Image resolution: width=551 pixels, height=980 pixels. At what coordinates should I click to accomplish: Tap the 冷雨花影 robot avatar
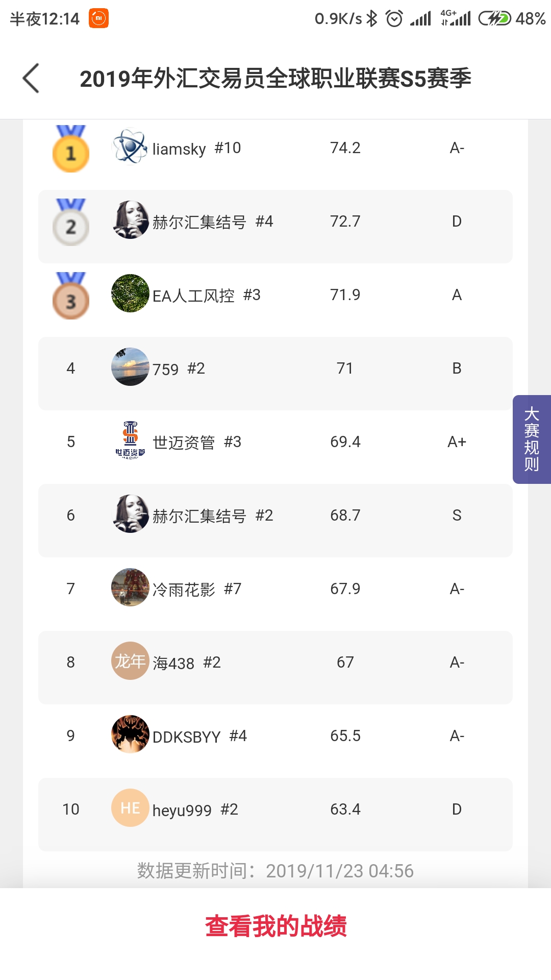pos(130,587)
